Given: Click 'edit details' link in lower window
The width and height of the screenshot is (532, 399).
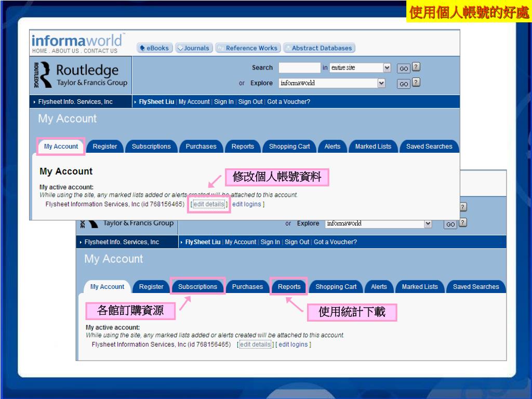Looking at the screenshot, I should click(255, 344).
